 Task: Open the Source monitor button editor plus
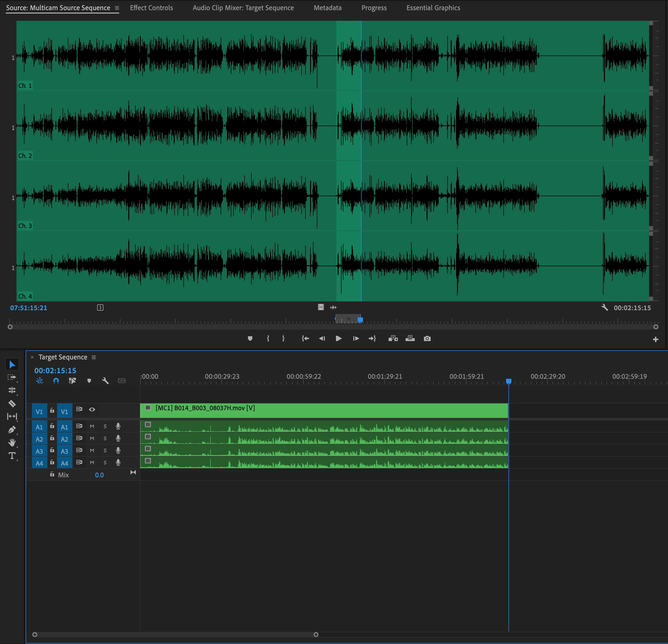(655, 340)
